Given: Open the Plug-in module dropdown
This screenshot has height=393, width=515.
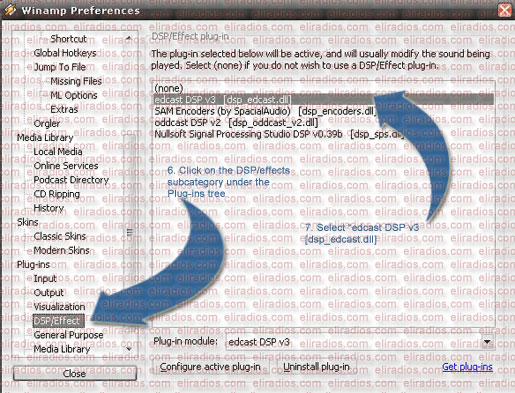Looking at the screenshot, I should click(x=487, y=342).
